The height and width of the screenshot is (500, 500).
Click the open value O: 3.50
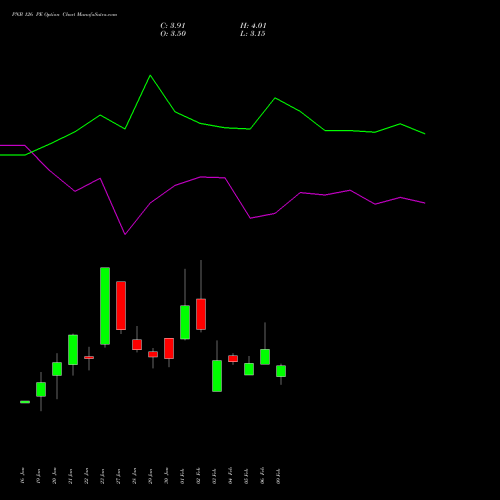click(173, 34)
